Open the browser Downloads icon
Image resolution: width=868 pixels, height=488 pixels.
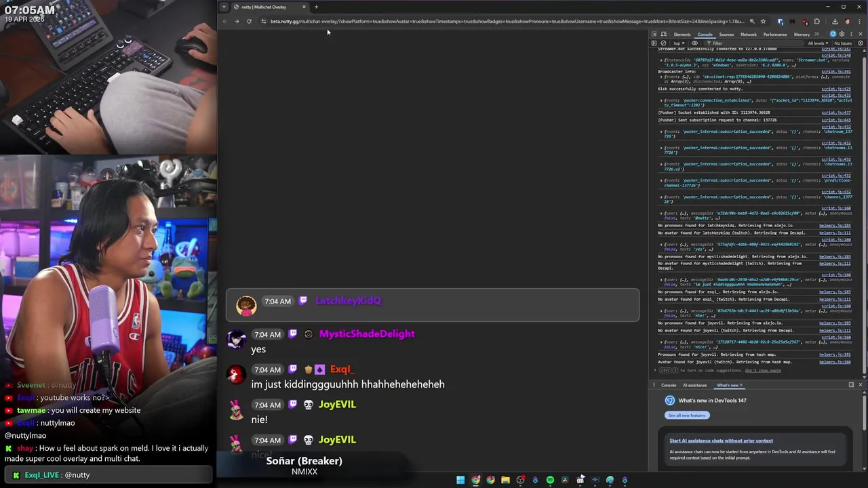point(835,21)
